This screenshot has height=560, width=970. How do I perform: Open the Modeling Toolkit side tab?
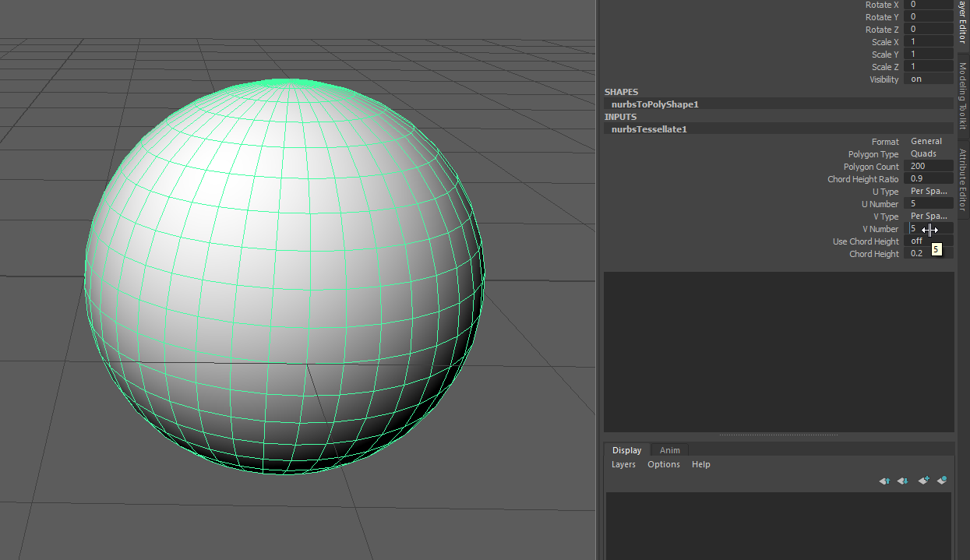[x=963, y=96]
